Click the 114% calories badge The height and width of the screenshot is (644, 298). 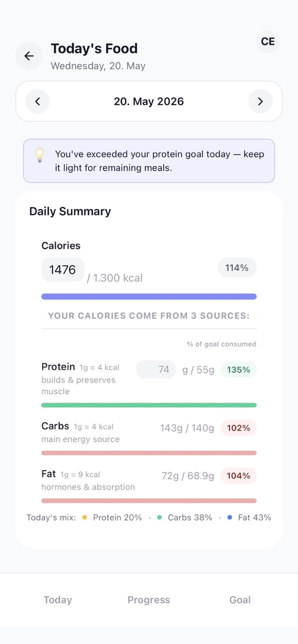click(237, 268)
